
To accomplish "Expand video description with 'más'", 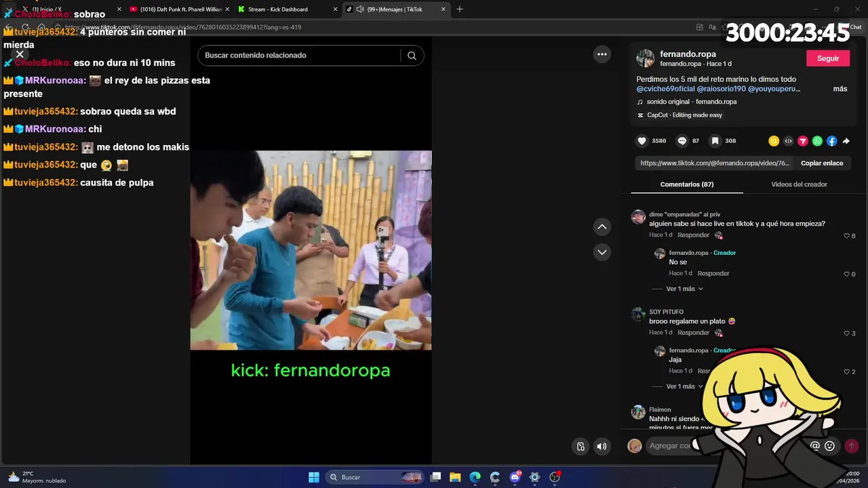I will 840,89.
